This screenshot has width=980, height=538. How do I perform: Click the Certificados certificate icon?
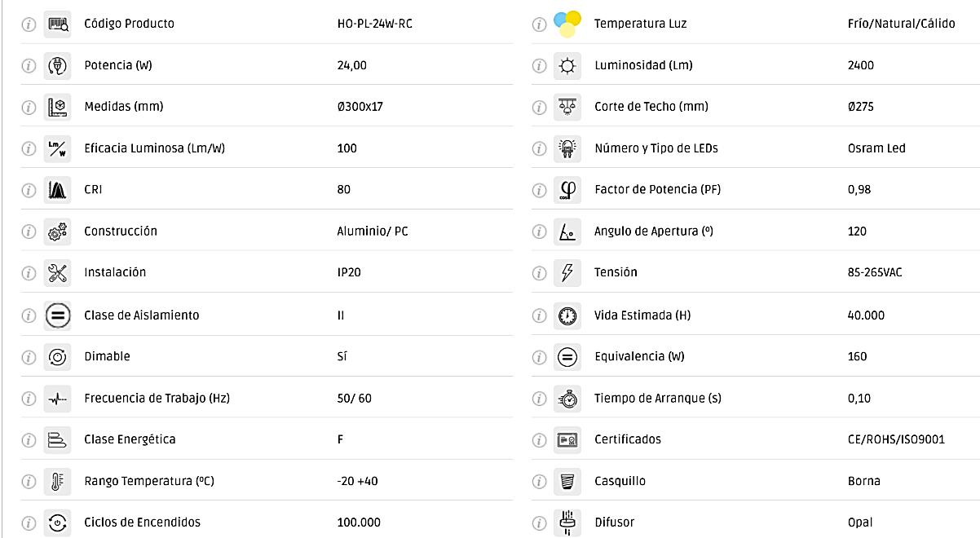point(567,439)
